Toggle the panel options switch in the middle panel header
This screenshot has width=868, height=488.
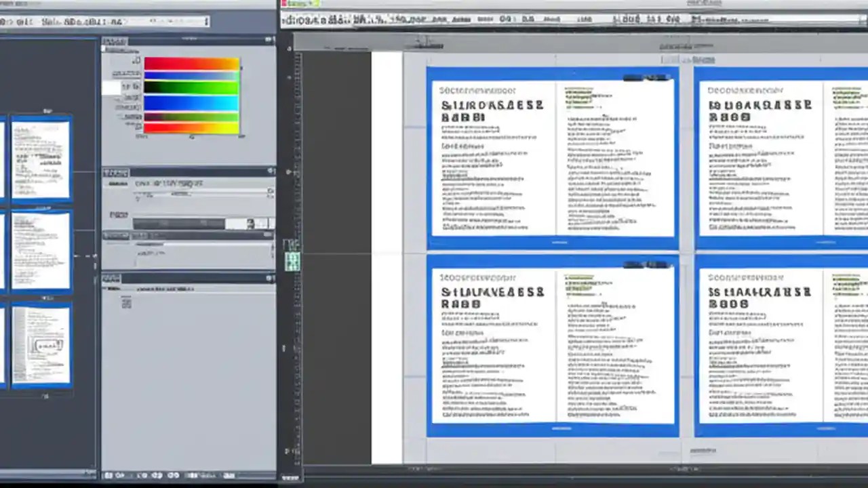271,171
